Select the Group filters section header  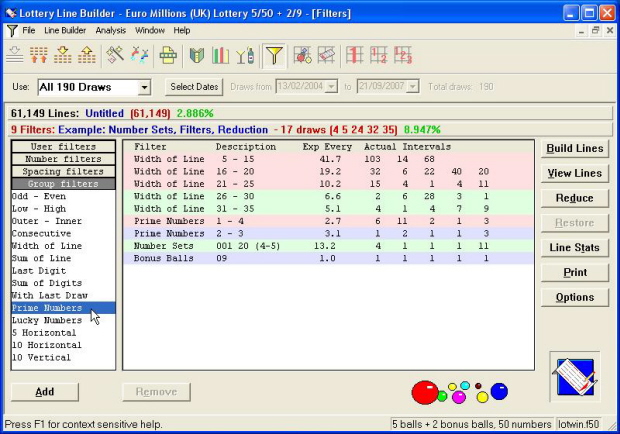pos(64,183)
